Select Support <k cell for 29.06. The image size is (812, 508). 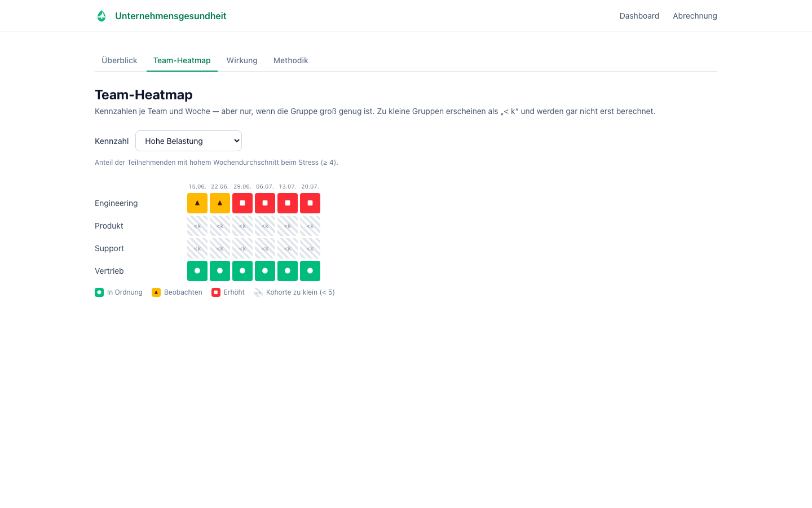242,248
